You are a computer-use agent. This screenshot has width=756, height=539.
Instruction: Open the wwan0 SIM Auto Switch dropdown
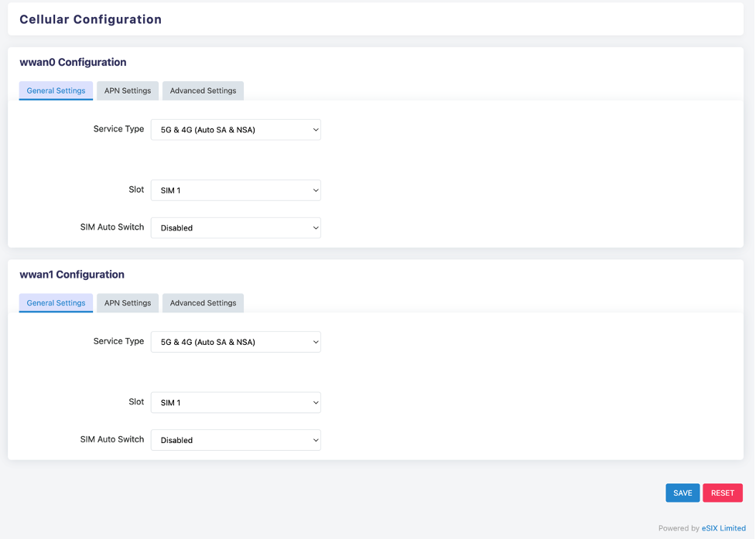click(236, 227)
